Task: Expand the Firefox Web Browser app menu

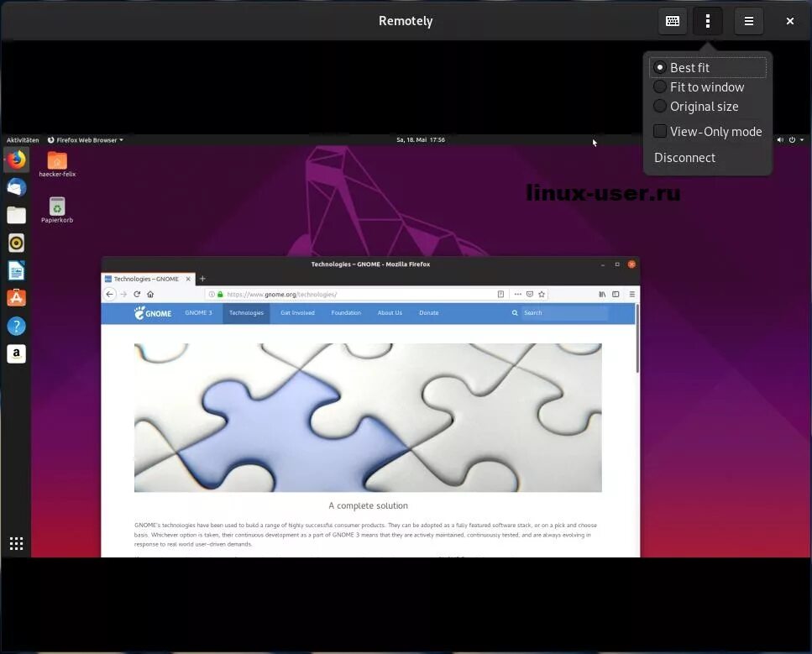Action: pyautogui.click(x=86, y=140)
